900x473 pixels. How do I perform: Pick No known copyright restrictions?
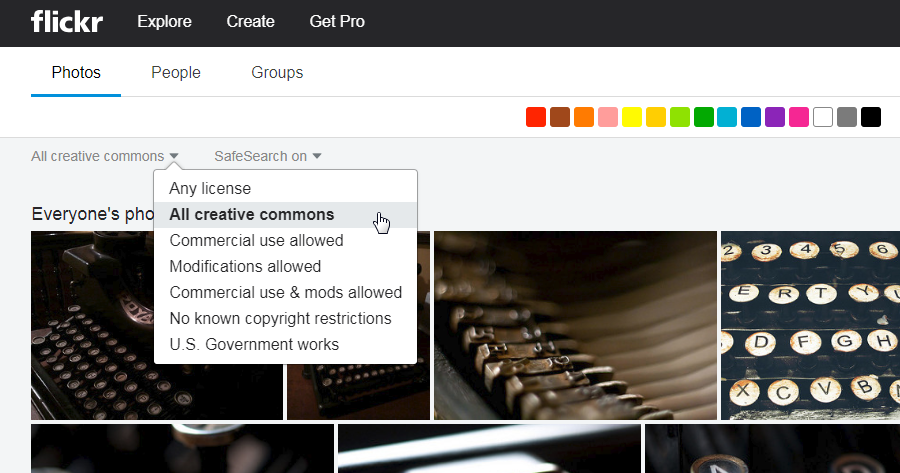pos(280,319)
